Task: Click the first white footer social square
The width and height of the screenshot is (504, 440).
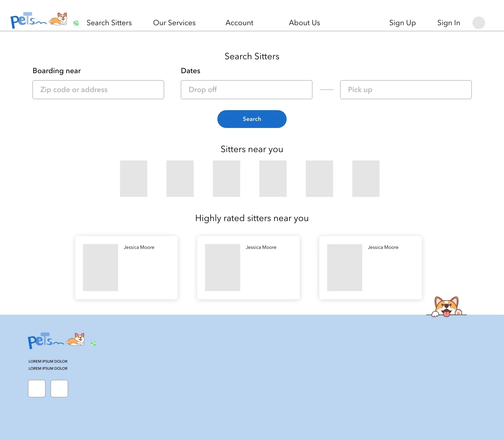Action: point(37,389)
